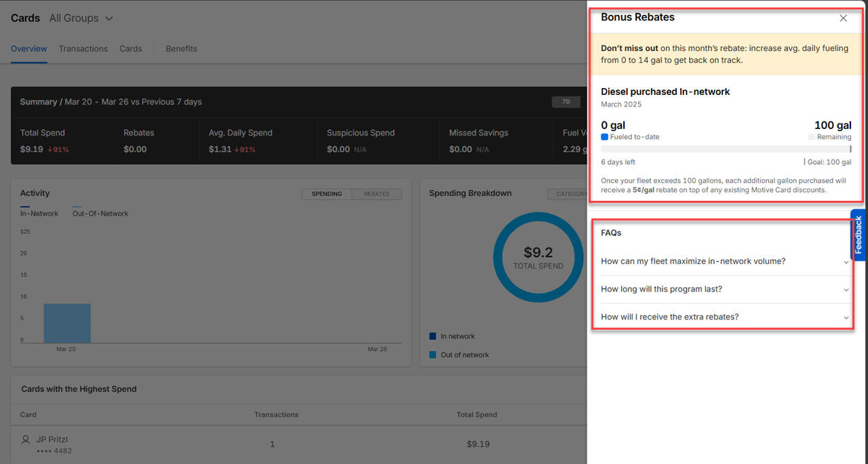Screen dimensions: 868x464
Task: Open the Benefits tab
Action: [x=181, y=49]
